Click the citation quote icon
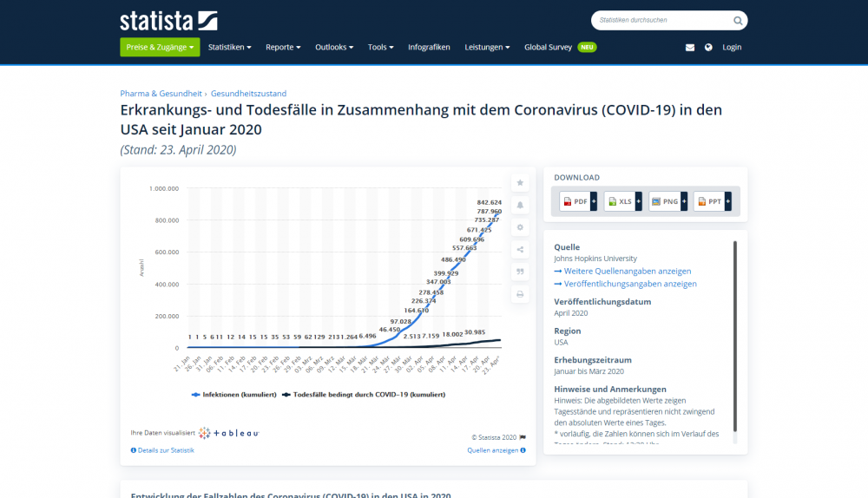Screen dimensions: 868x498 pos(520,272)
